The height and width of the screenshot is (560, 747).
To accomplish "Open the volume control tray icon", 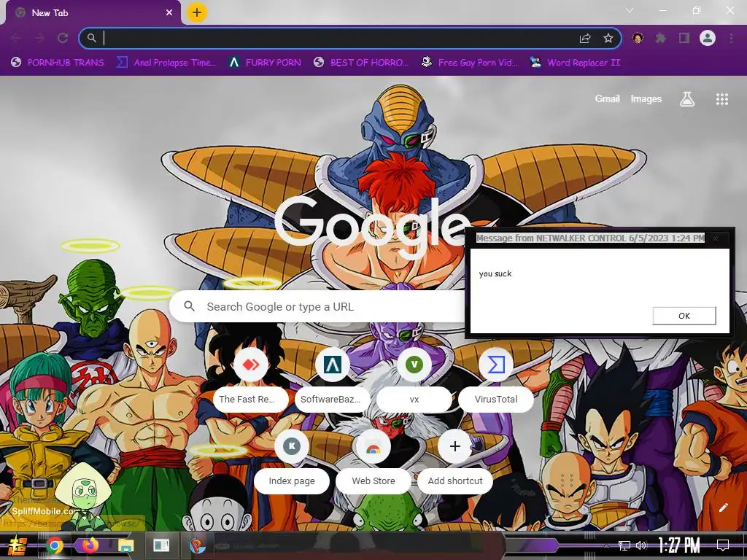I will 642,545.
